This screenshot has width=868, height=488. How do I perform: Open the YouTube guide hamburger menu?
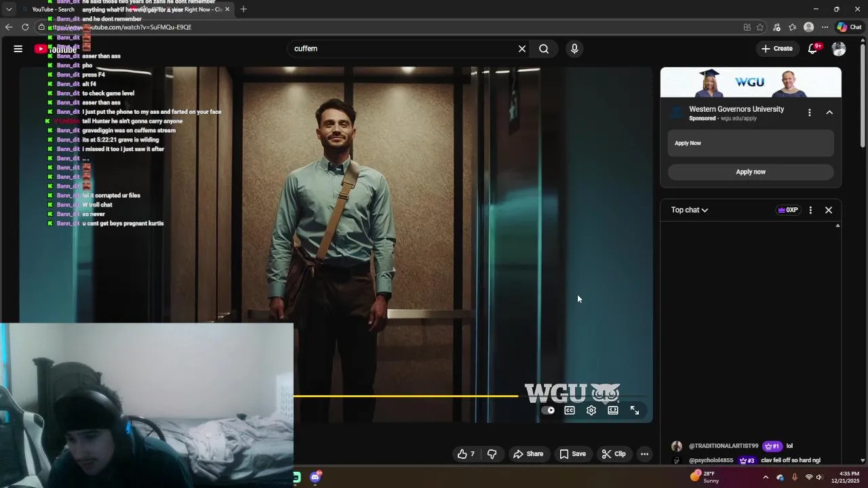pos(18,49)
